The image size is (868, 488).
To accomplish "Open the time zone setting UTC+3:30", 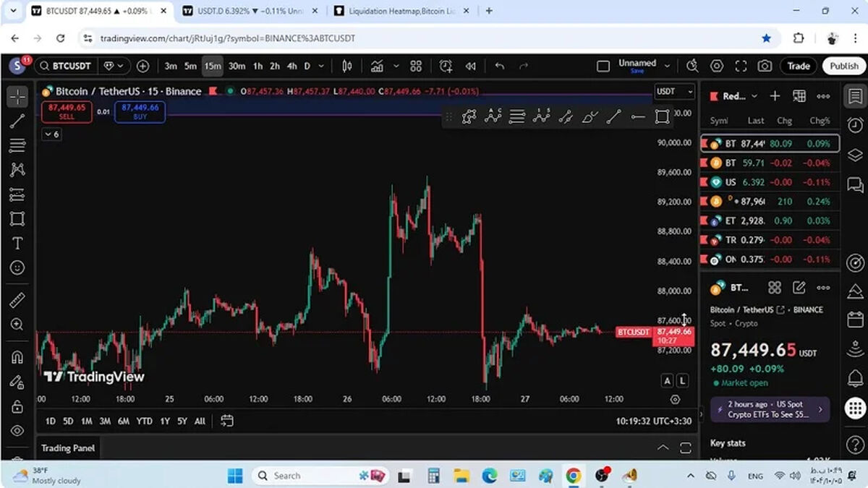I will 654,421.
